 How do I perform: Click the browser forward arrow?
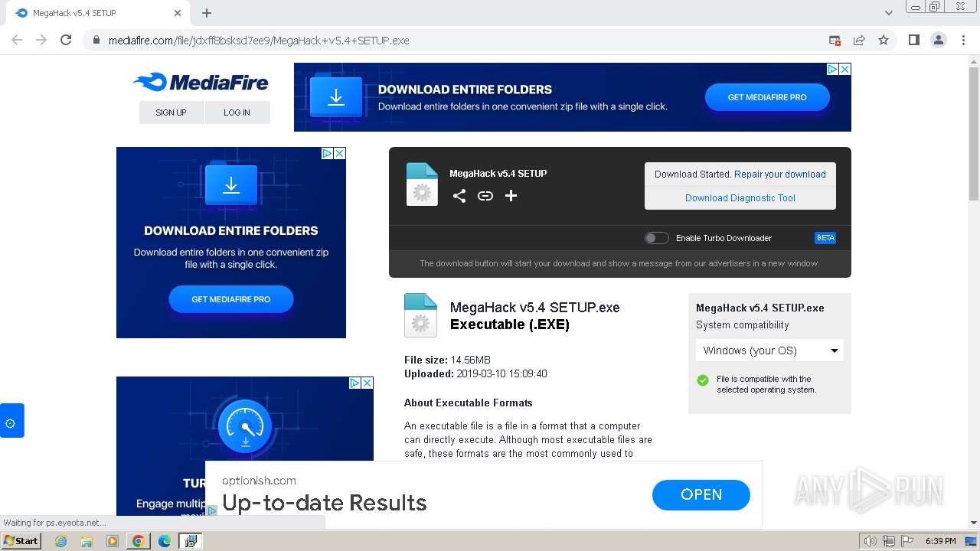point(41,40)
